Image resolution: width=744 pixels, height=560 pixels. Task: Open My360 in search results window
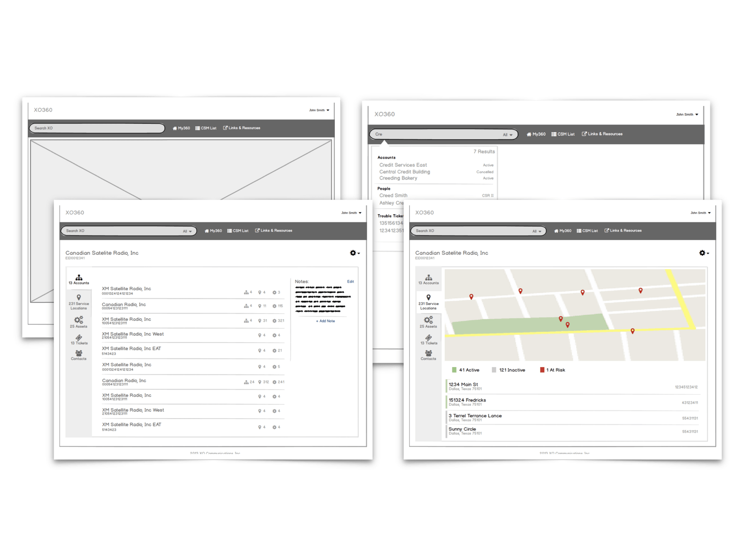(x=536, y=134)
